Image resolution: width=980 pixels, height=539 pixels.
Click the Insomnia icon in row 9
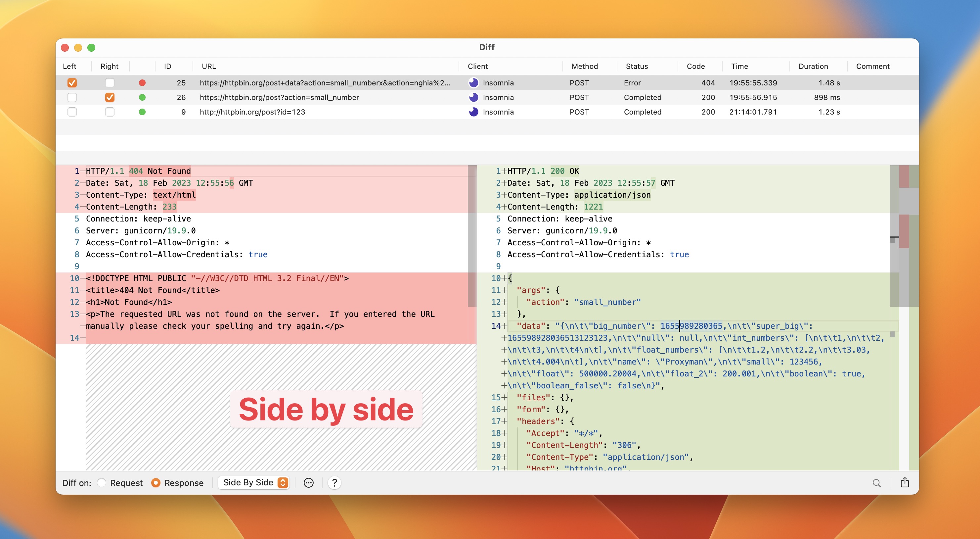tap(473, 112)
